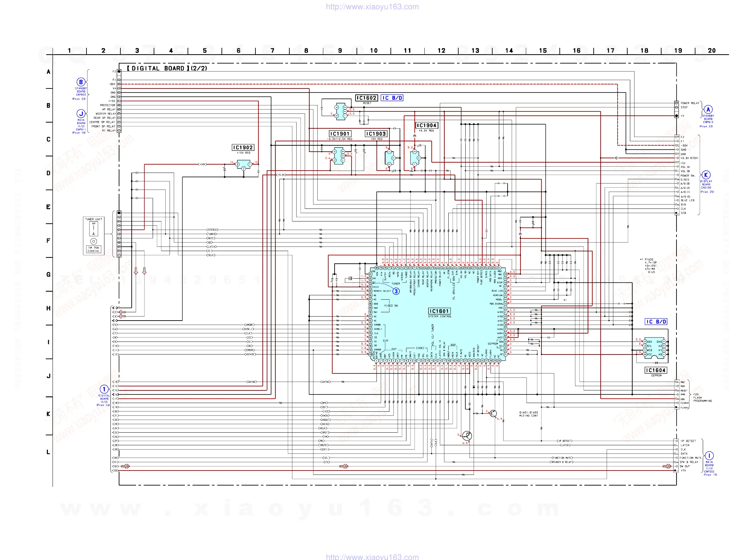Click the IC1903 +5V regulator label

pyautogui.click(x=376, y=134)
